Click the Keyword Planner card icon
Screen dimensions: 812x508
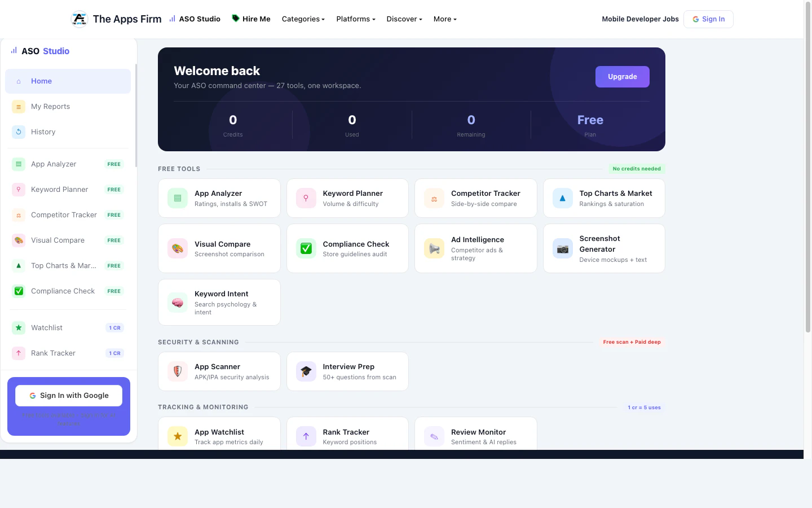(306, 198)
